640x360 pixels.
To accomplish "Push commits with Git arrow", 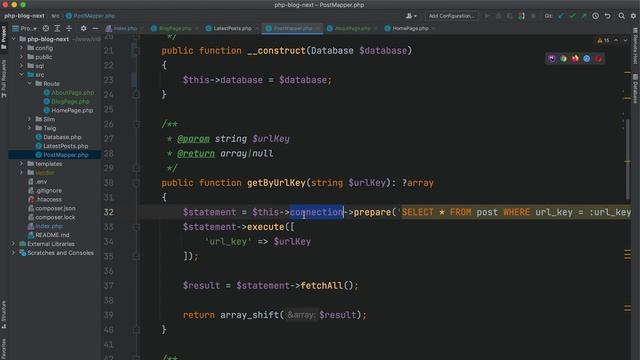I will (584, 16).
